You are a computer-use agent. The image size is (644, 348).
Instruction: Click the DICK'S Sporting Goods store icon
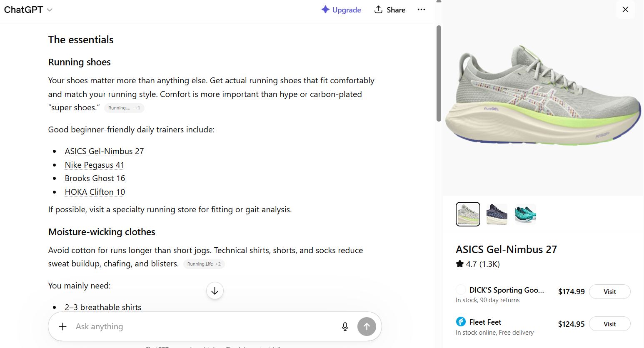pyautogui.click(x=461, y=290)
